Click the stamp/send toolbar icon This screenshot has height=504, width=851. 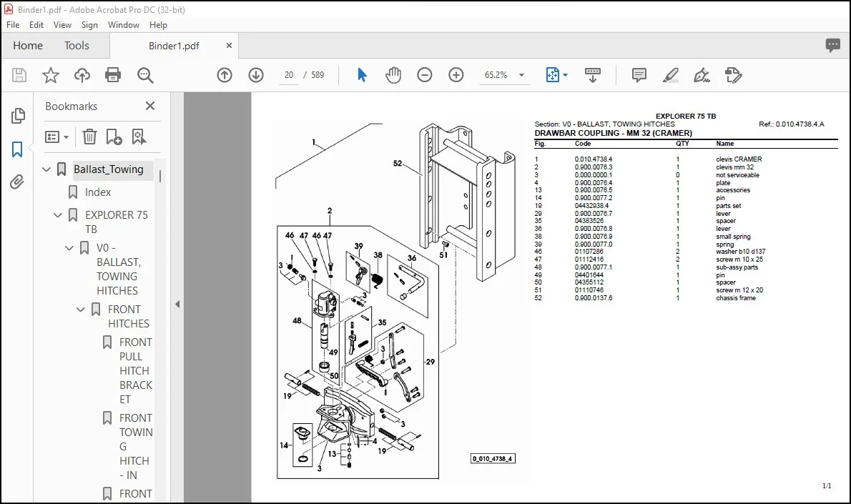[x=733, y=75]
